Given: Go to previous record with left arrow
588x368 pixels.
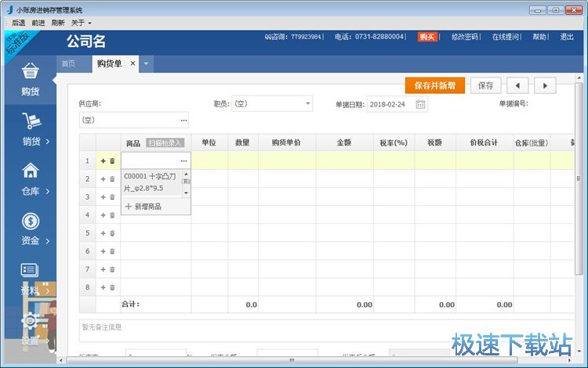Looking at the screenshot, I should [x=517, y=85].
